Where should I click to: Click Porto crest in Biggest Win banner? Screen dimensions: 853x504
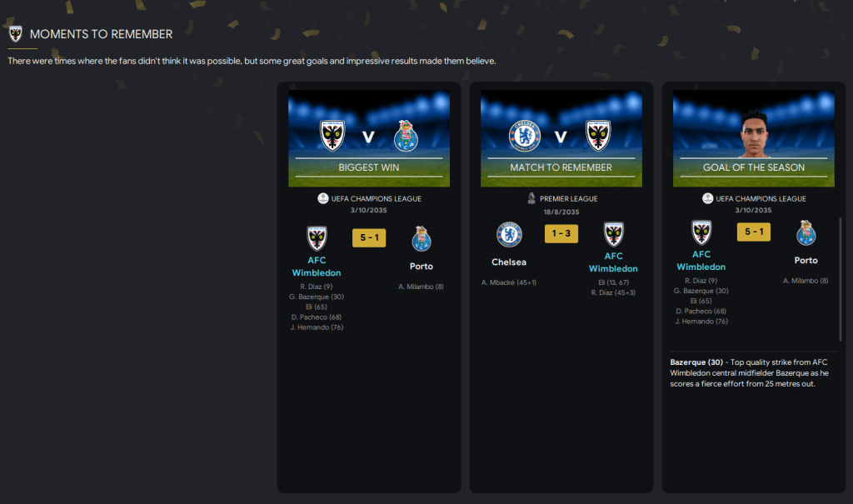(x=406, y=136)
